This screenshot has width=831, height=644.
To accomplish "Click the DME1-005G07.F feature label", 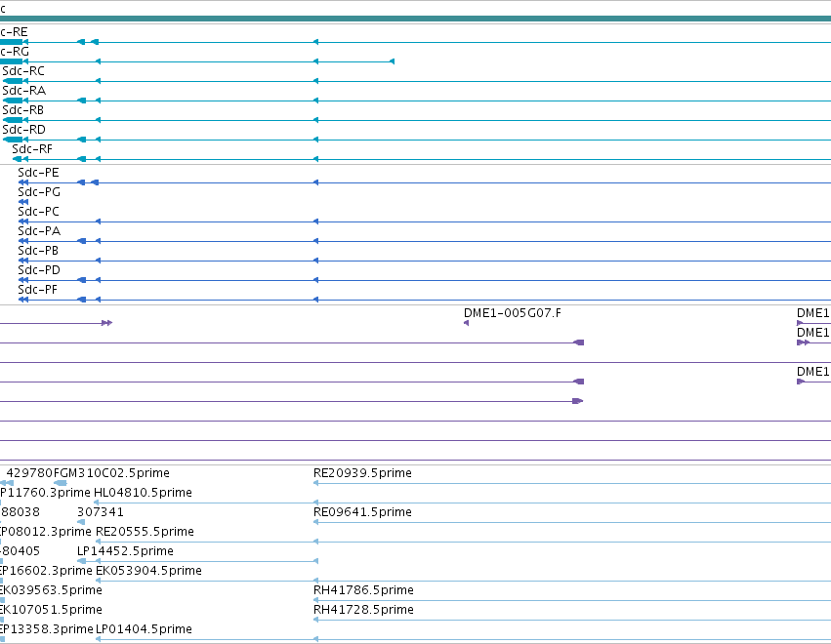I will pyautogui.click(x=513, y=313).
